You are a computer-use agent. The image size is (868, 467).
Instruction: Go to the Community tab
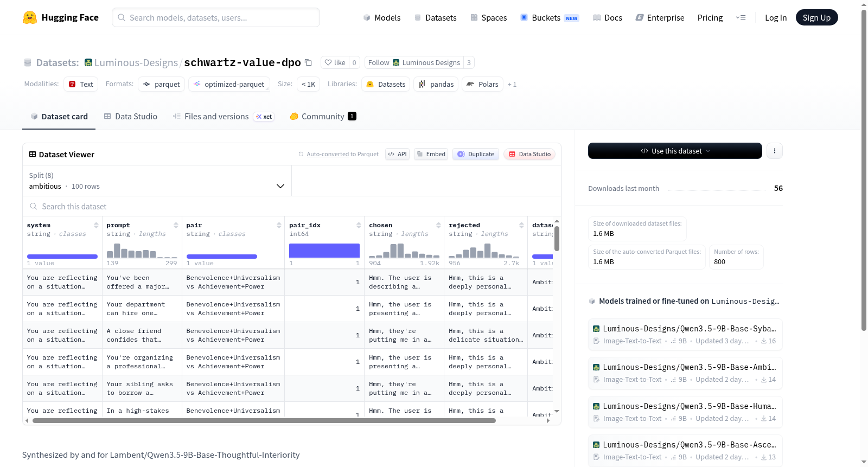pyautogui.click(x=323, y=116)
